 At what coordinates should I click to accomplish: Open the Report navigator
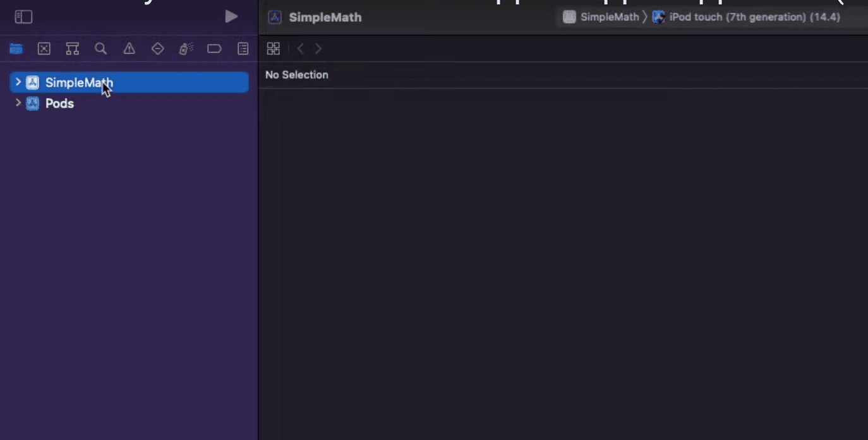pos(243,48)
